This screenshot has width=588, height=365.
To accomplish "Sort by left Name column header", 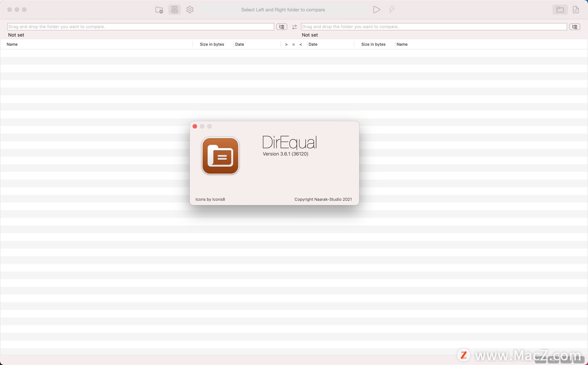I will click(x=12, y=44).
